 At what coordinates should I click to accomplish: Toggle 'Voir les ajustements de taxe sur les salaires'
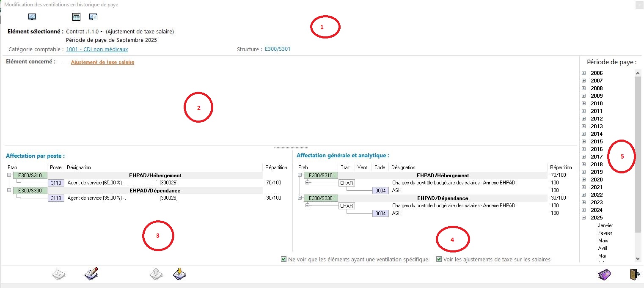pos(439,259)
